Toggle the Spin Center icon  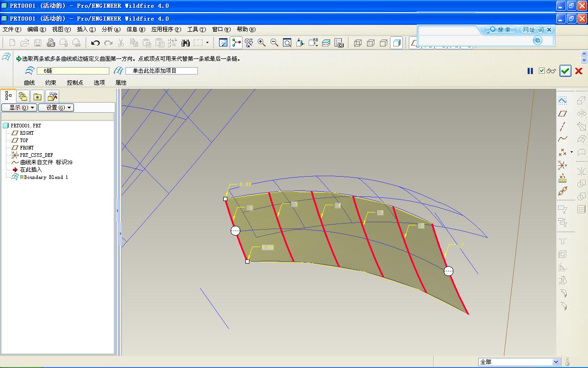point(236,43)
